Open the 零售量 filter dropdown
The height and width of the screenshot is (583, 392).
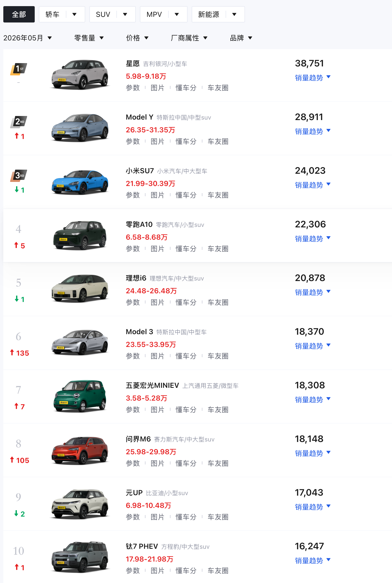(x=89, y=38)
